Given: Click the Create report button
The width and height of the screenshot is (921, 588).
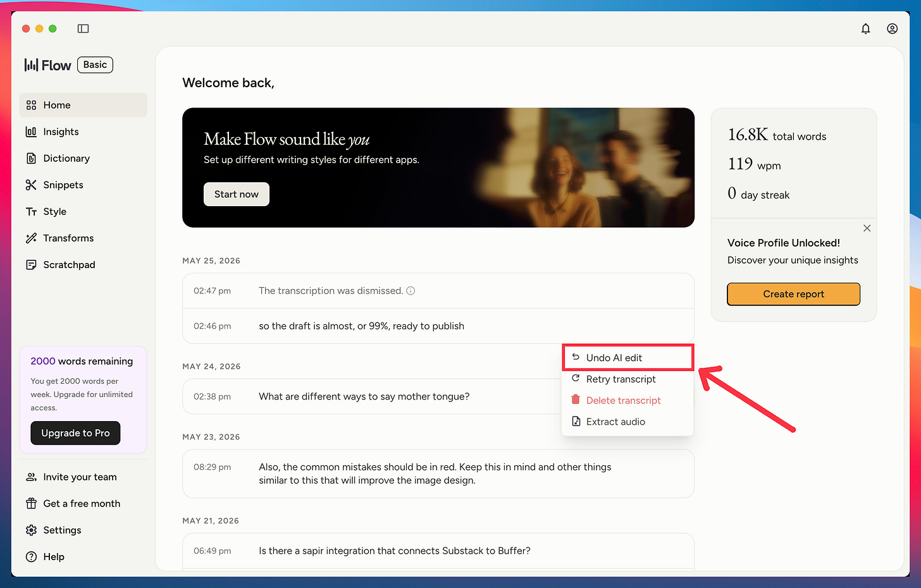Looking at the screenshot, I should pos(793,294).
